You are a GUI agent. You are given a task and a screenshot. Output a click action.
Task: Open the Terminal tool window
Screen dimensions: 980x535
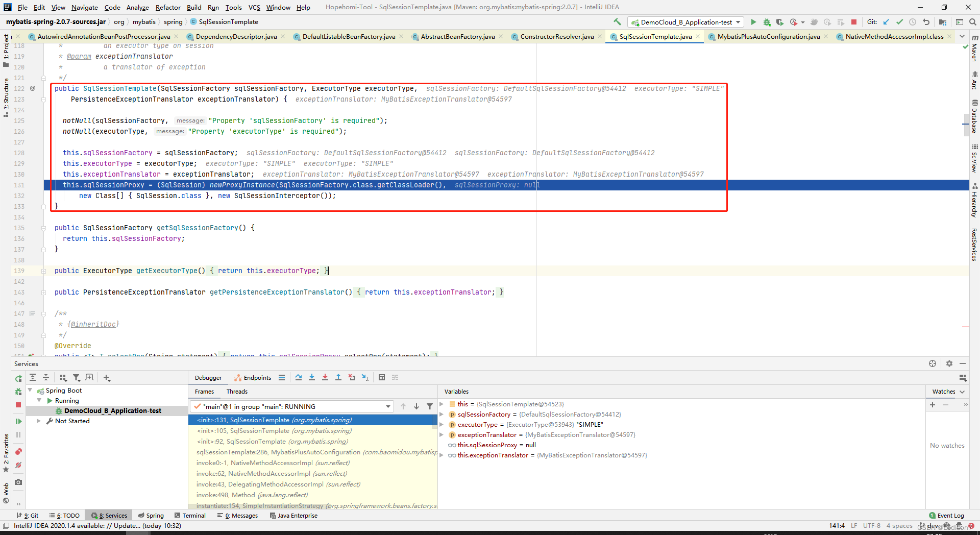tap(190, 515)
